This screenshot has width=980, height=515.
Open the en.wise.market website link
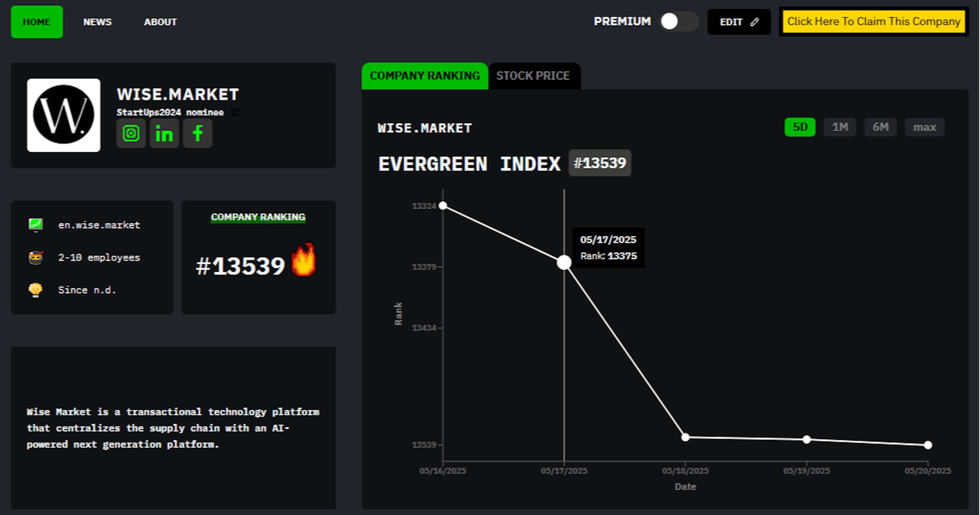click(99, 225)
